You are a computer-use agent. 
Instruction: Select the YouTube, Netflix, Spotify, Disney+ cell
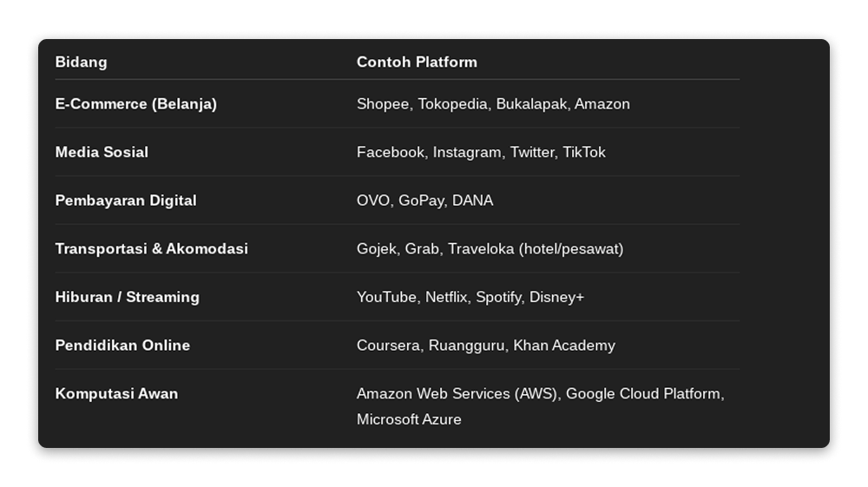(x=470, y=297)
